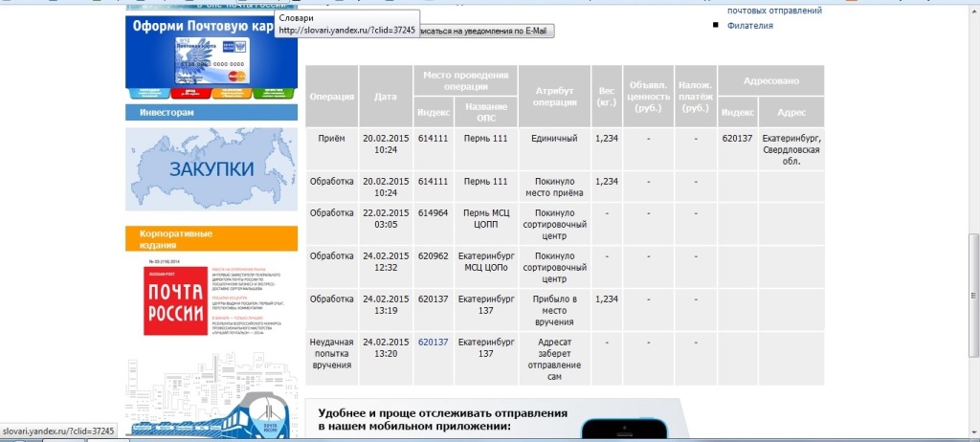Open the Инвесторам section
980x442 pixels.
point(212,113)
